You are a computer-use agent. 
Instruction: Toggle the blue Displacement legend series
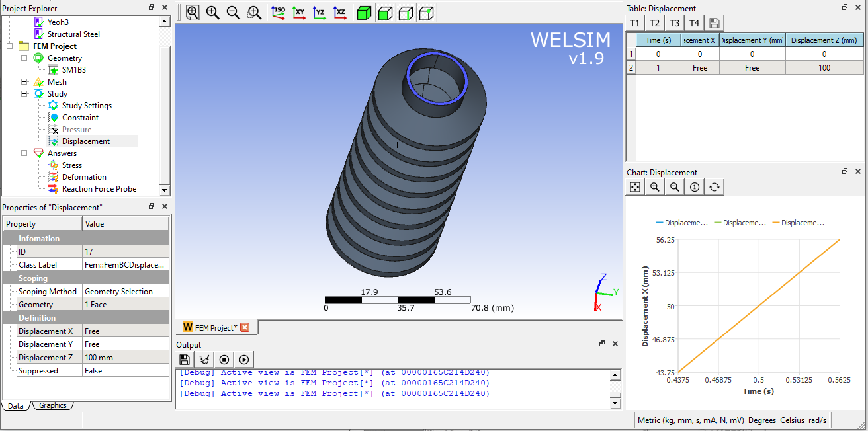coord(681,223)
